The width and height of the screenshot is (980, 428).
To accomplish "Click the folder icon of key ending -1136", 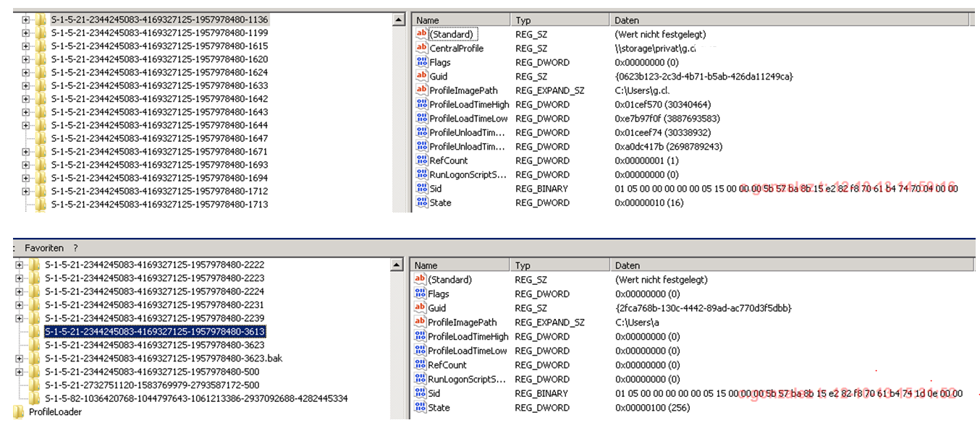I will click(x=41, y=20).
